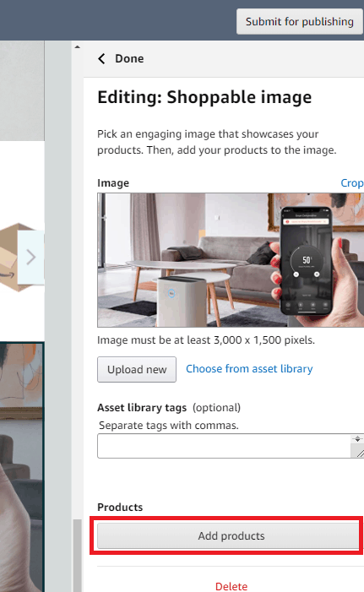364x592 pixels.
Task: Click the Add products button
Action: (228, 535)
